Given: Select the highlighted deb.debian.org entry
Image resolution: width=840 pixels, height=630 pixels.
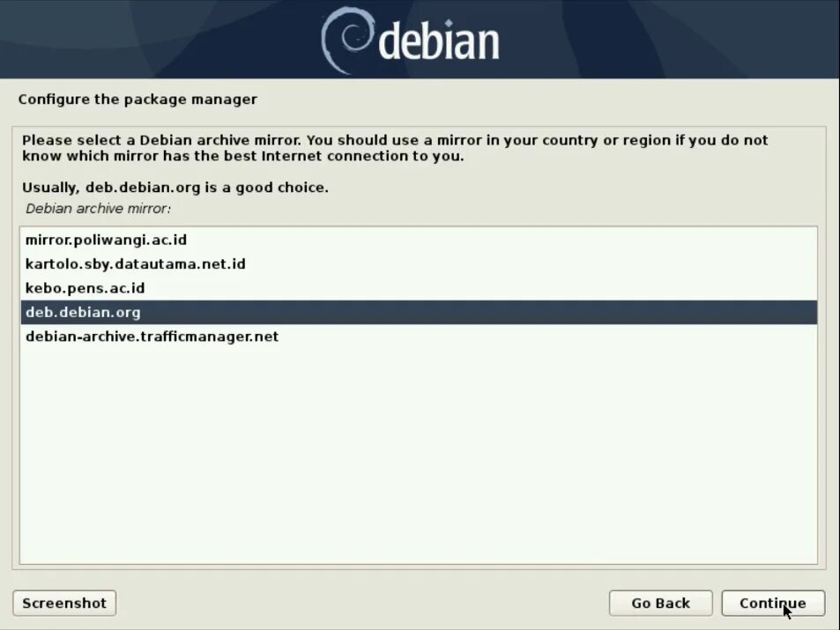Looking at the screenshot, I should (x=419, y=312).
